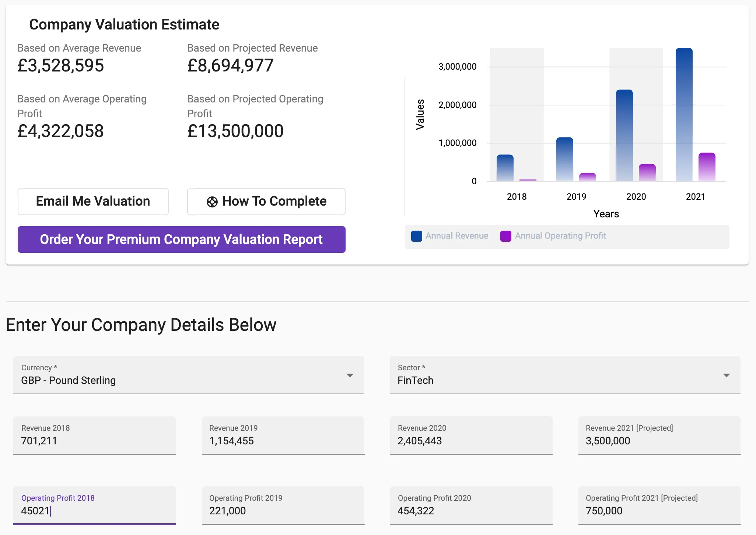Click the Annual Operating Profit legend swatch
The width and height of the screenshot is (756, 535).
[505, 236]
